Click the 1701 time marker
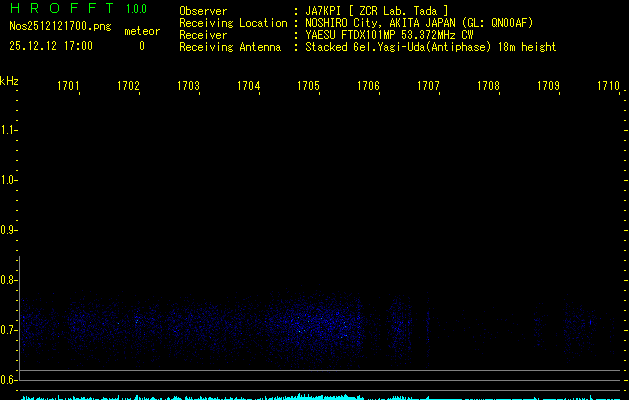Image resolution: width=629 pixels, height=400 pixels. point(68,87)
